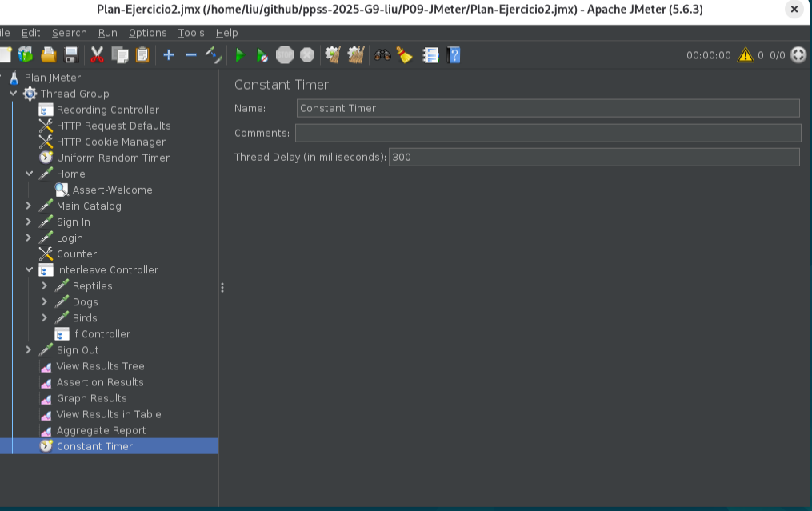
Task: Expand the Sign In node
Action: [29, 222]
